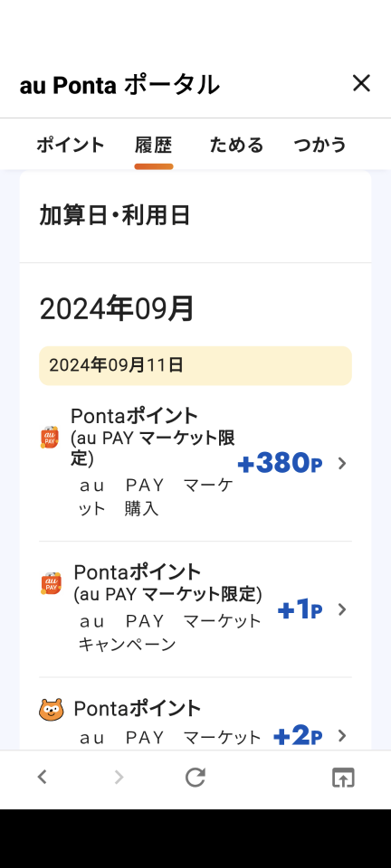
Task: Click au PAY icon beside +380P entry
Action: pyautogui.click(x=50, y=438)
